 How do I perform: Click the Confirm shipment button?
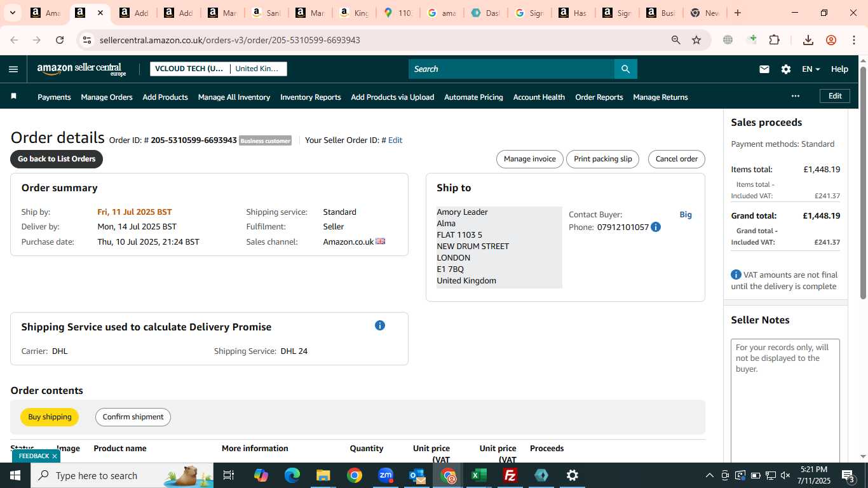point(133,417)
